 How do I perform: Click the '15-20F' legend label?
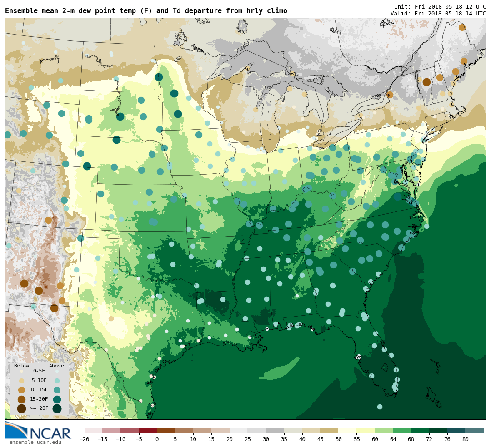click(39, 399)
